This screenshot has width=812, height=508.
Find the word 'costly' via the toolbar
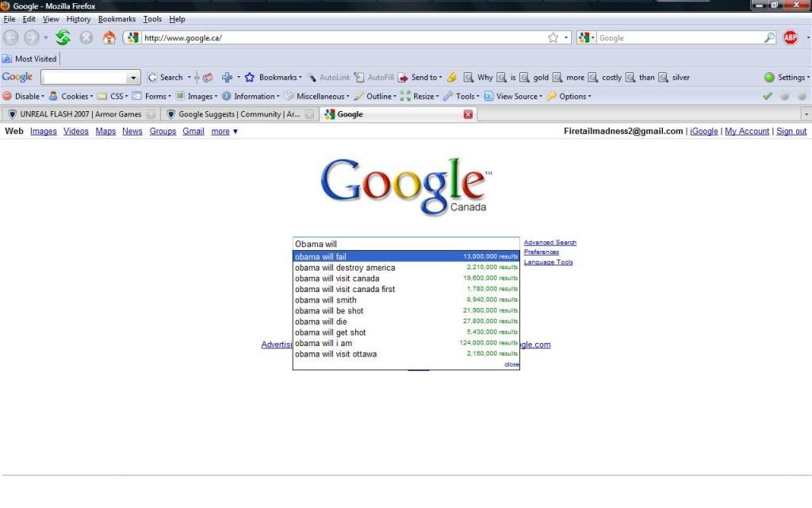605,77
